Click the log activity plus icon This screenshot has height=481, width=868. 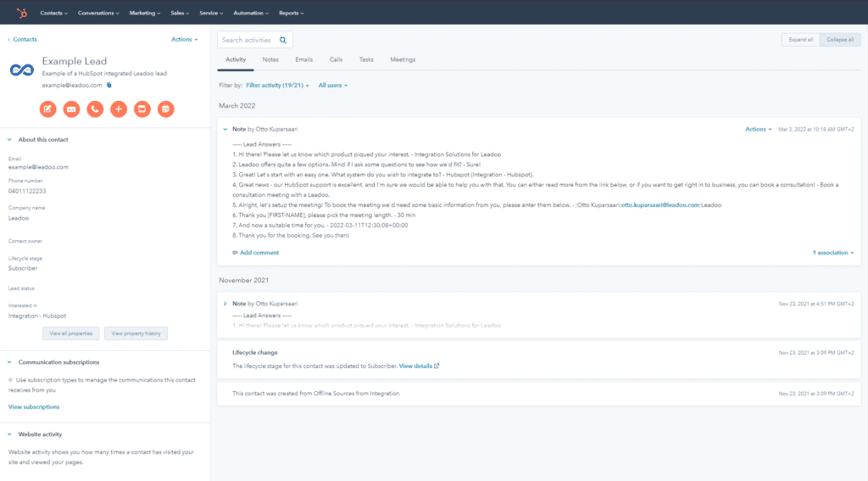click(119, 109)
